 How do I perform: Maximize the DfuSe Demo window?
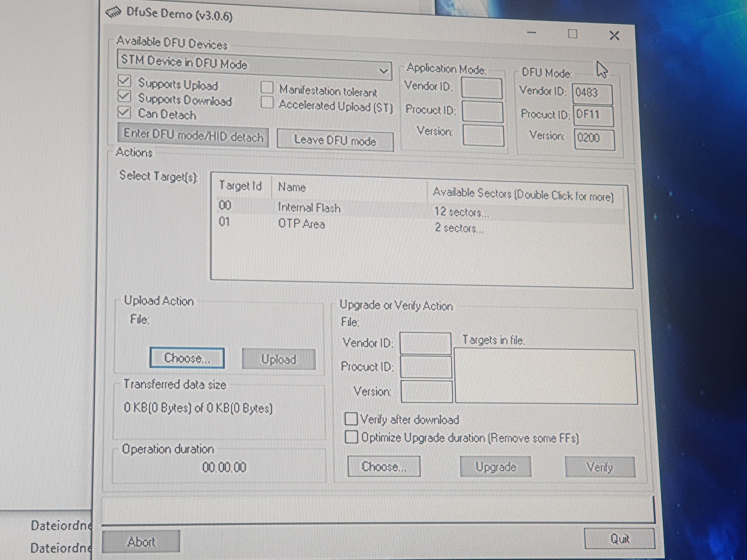coord(572,34)
